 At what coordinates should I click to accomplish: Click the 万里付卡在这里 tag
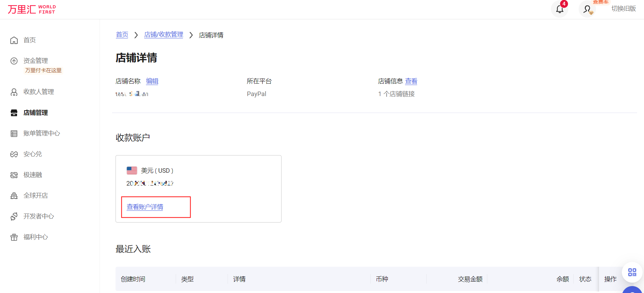[x=43, y=70]
